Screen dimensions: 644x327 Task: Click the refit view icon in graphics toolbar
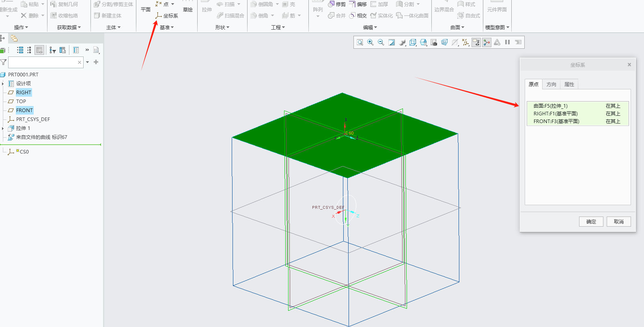360,42
